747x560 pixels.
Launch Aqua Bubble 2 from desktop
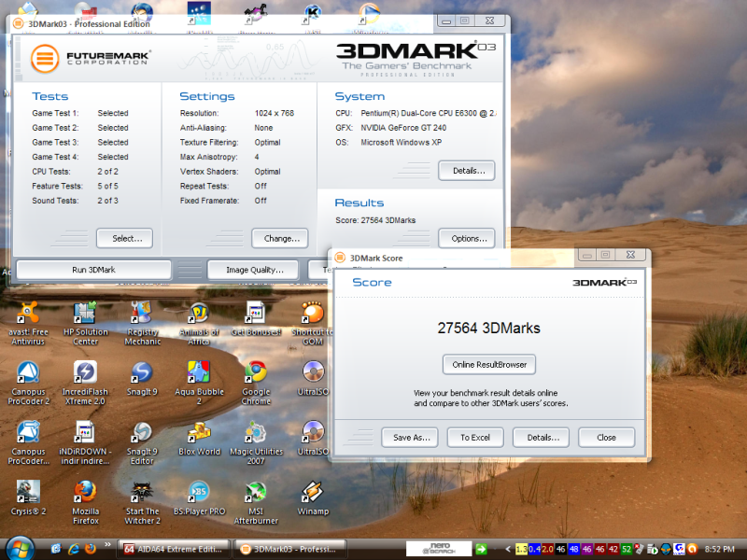(199, 384)
